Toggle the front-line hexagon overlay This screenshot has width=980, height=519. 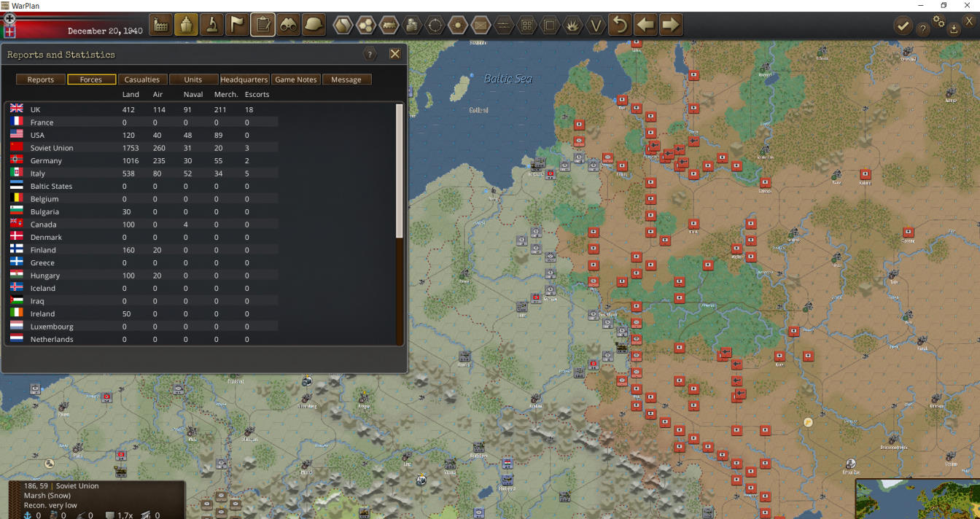(504, 26)
